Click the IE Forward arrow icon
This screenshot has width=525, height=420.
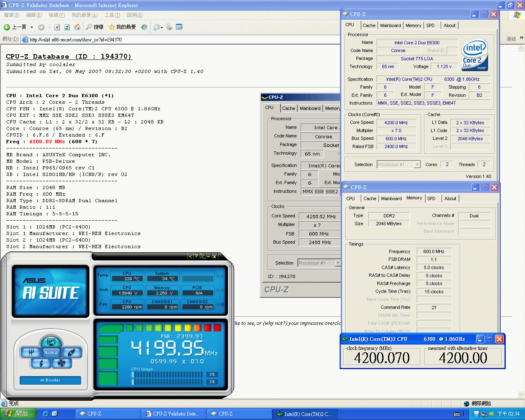(41, 27)
